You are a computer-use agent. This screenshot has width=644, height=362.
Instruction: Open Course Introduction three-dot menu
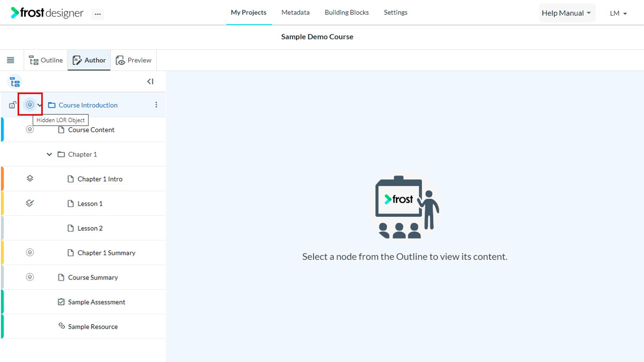156,105
